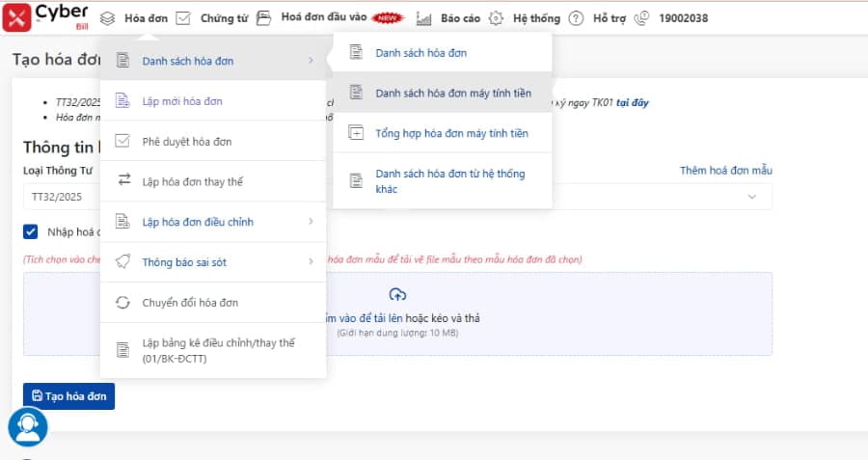Click the Phê duyệt hóa đơn checkmark icon
Image resolution: width=868 pixels, height=460 pixels.
pyautogui.click(x=122, y=141)
